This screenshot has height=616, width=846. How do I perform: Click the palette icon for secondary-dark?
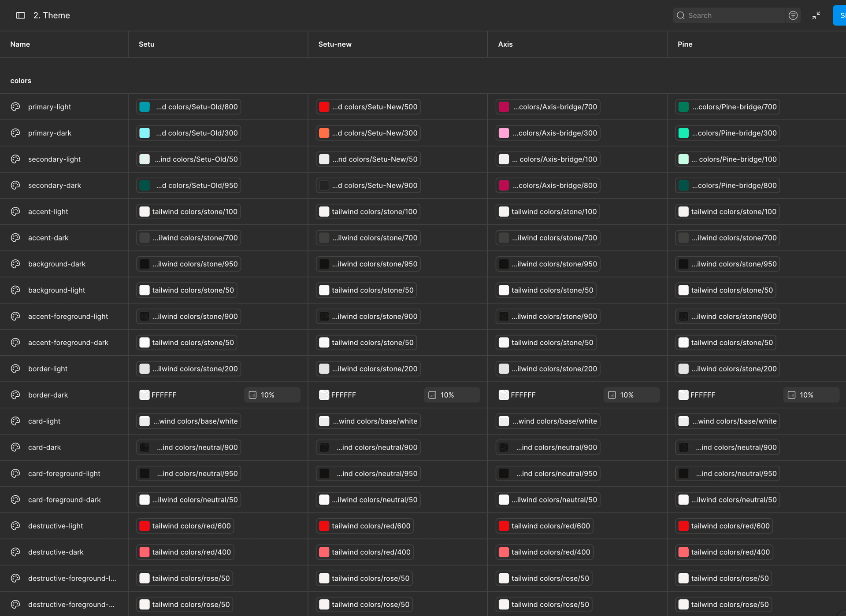pyautogui.click(x=15, y=185)
